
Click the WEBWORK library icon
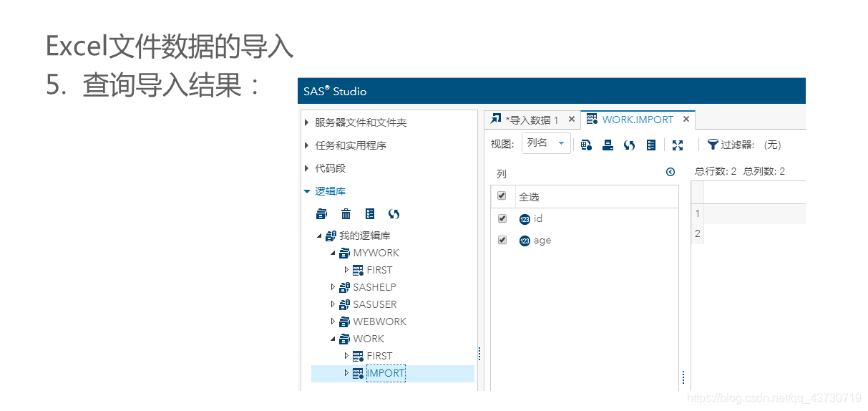(344, 321)
